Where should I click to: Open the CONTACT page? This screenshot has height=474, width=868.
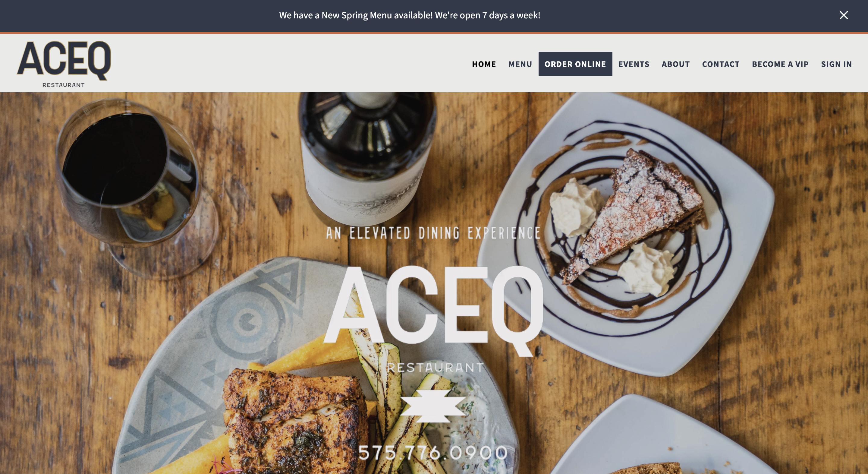(721, 64)
